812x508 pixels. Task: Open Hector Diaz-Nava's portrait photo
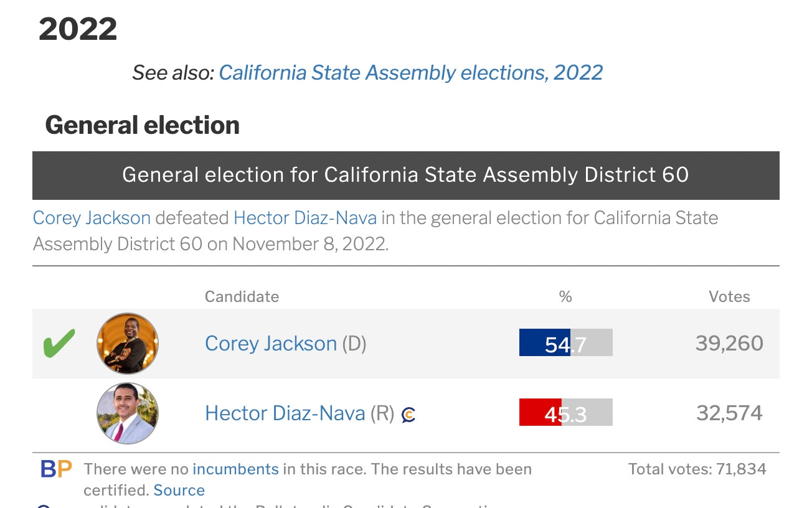click(x=128, y=413)
